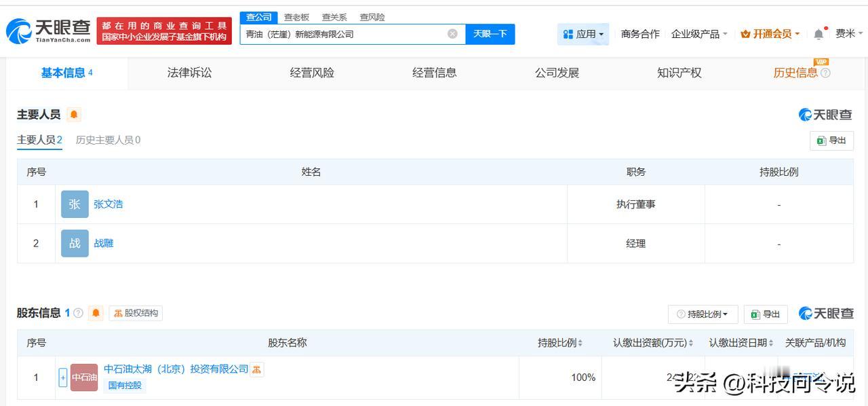Open the 法律诉讼 tab
The height and width of the screenshot is (406, 868).
click(x=189, y=73)
